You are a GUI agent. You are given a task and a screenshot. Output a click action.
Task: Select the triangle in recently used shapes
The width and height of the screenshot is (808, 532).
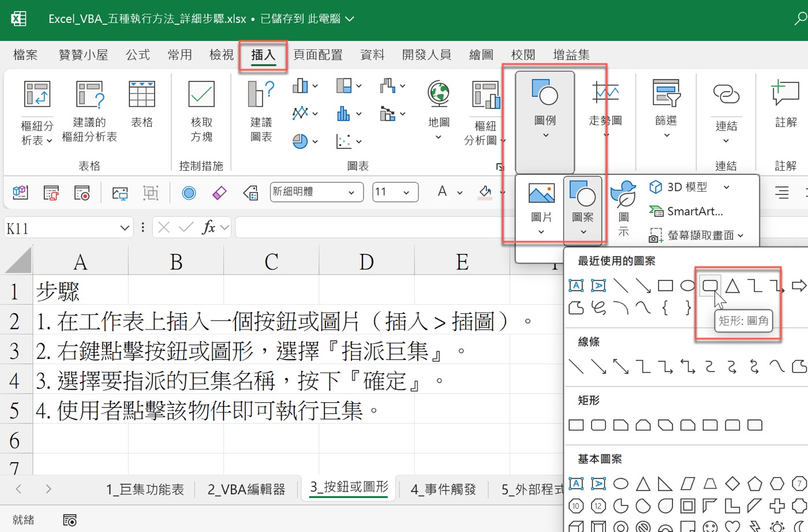[732, 285]
